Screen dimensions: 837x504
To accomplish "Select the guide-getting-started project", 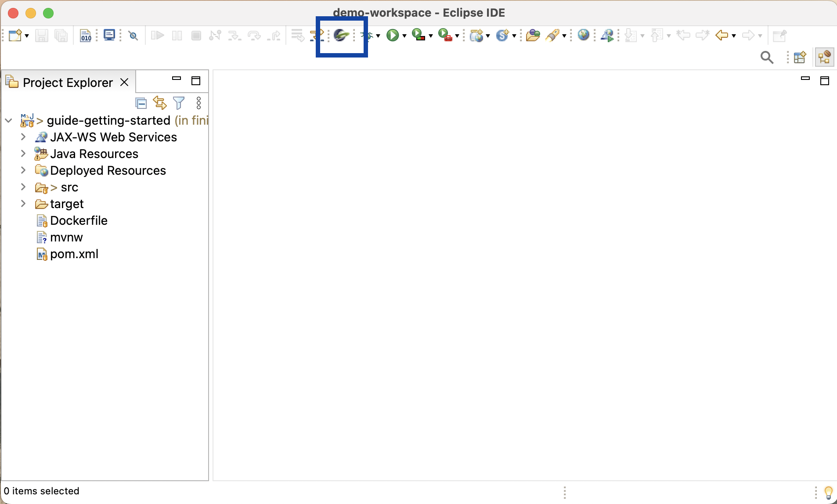I will pyautogui.click(x=108, y=120).
